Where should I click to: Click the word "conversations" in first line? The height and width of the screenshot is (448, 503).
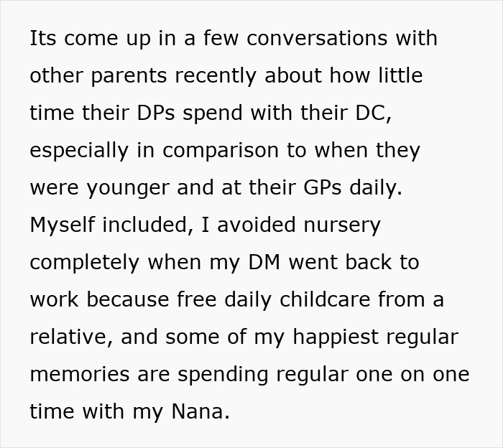(x=317, y=38)
